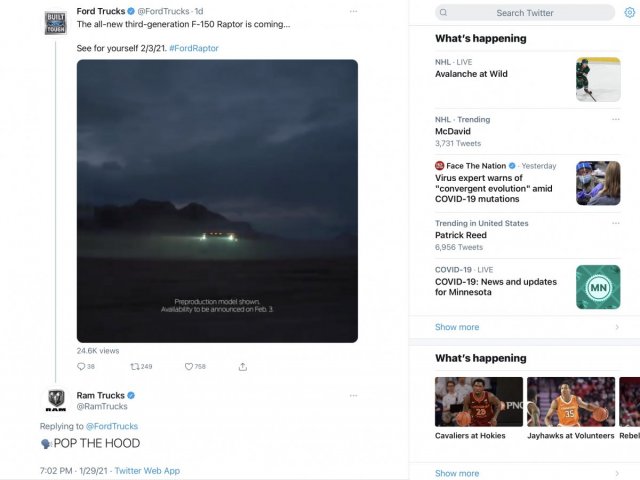The image size is (640, 480).
Task: Expand Show more under trending topics
Action: tap(457, 327)
